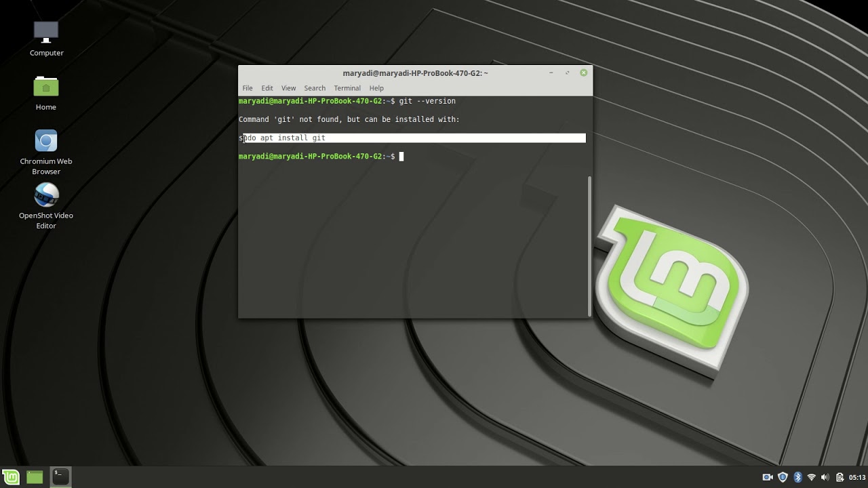This screenshot has width=868, height=488.
Task: Close the terminal window
Action: pos(583,73)
